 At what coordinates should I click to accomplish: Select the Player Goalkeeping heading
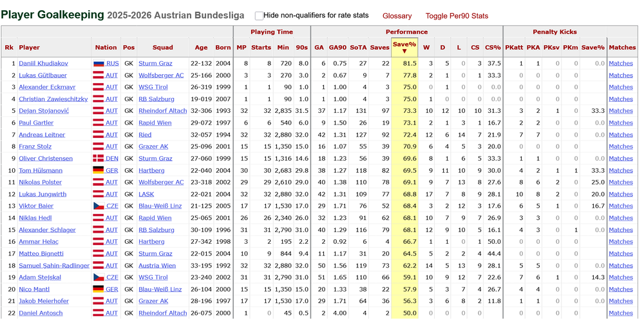pyautogui.click(x=53, y=15)
